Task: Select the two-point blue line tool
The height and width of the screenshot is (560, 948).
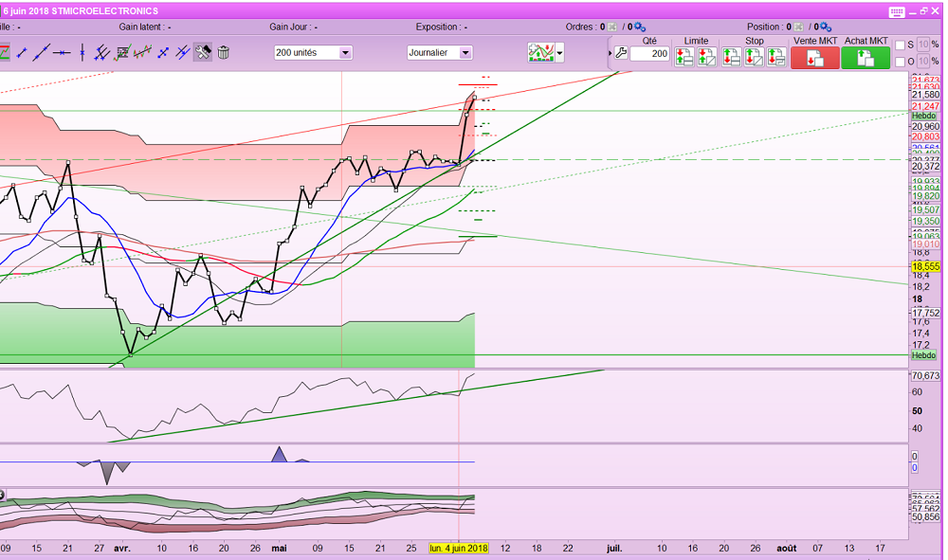Action: (x=163, y=52)
